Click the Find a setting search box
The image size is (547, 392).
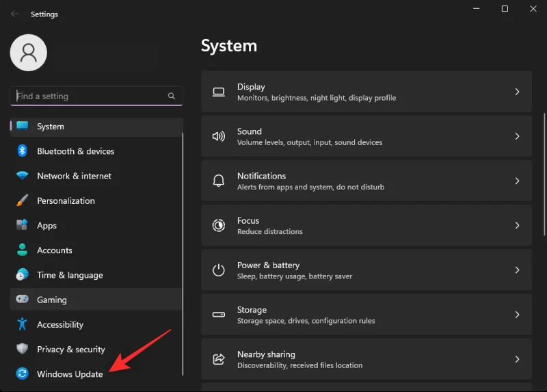(96, 96)
